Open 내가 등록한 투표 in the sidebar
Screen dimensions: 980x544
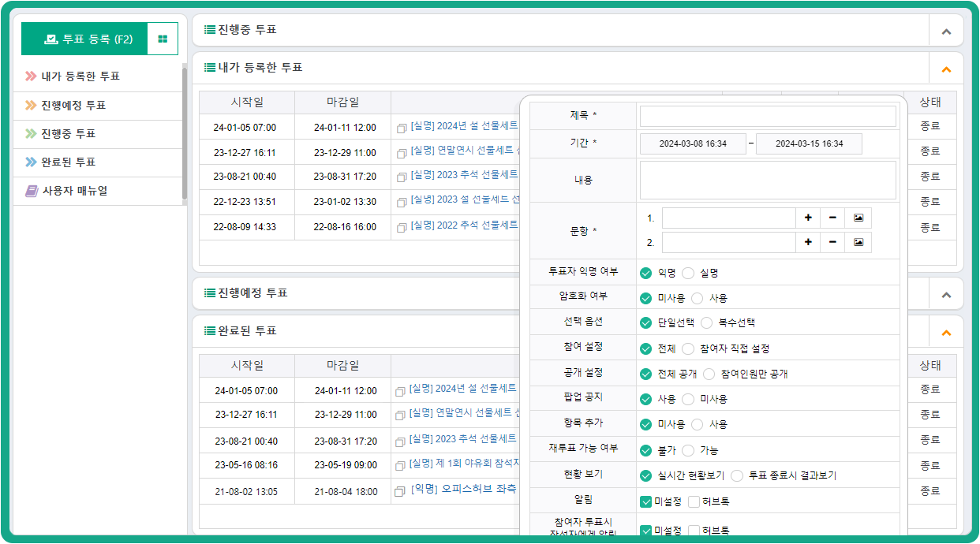pyautogui.click(x=80, y=76)
